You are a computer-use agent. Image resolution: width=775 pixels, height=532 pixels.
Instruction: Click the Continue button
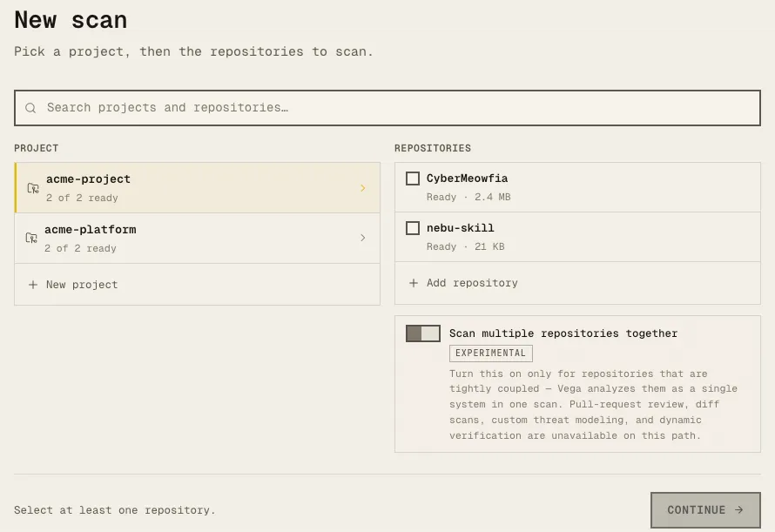705,509
